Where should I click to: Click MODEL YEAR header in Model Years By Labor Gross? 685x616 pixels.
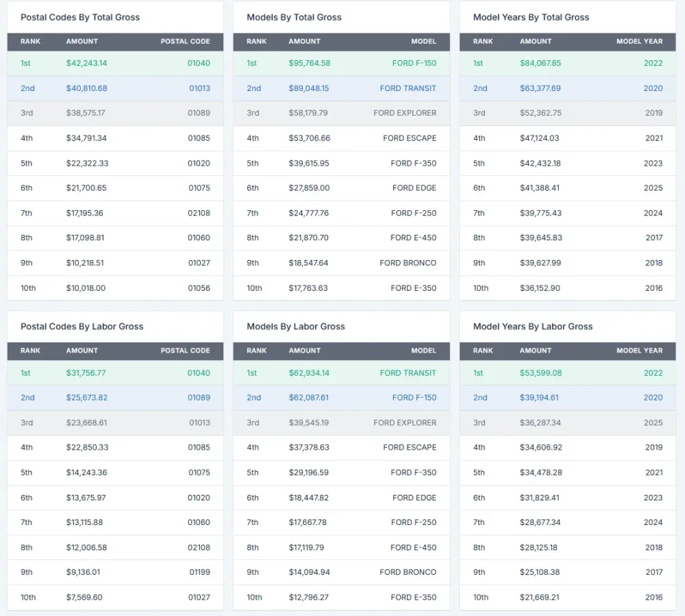click(639, 350)
